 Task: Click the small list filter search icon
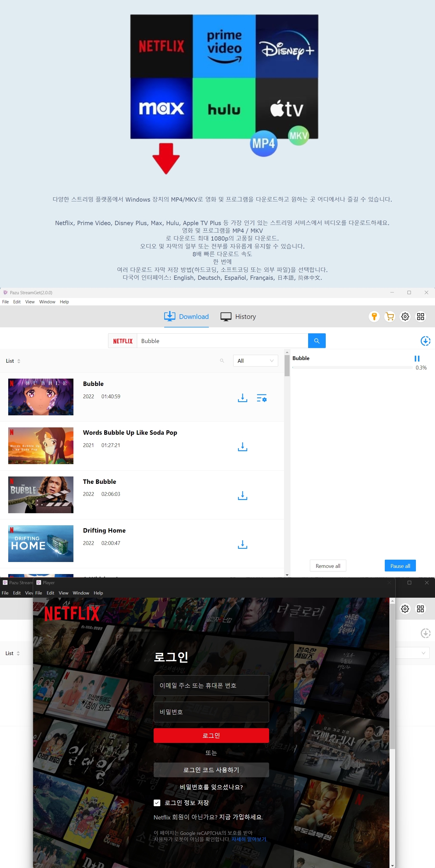point(222,361)
